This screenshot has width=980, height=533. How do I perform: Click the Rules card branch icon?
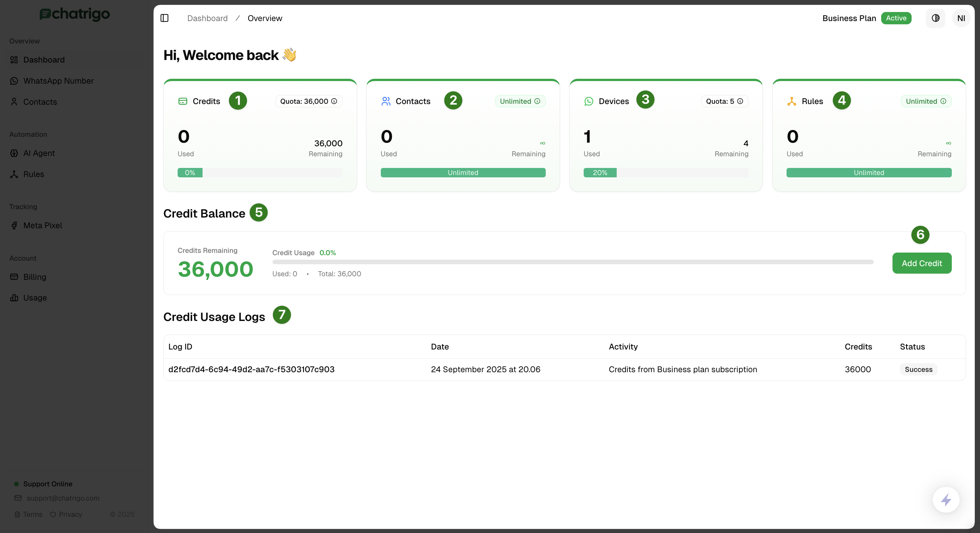792,101
